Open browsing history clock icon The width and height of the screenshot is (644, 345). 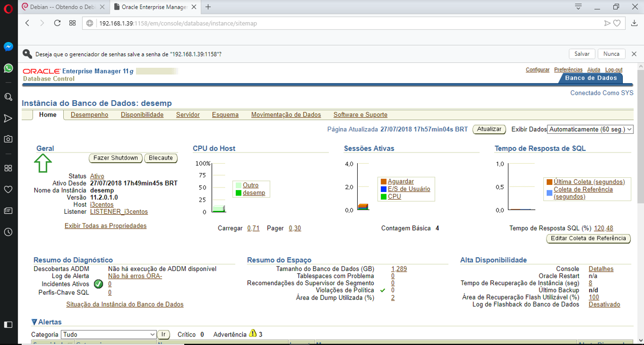coord(8,232)
